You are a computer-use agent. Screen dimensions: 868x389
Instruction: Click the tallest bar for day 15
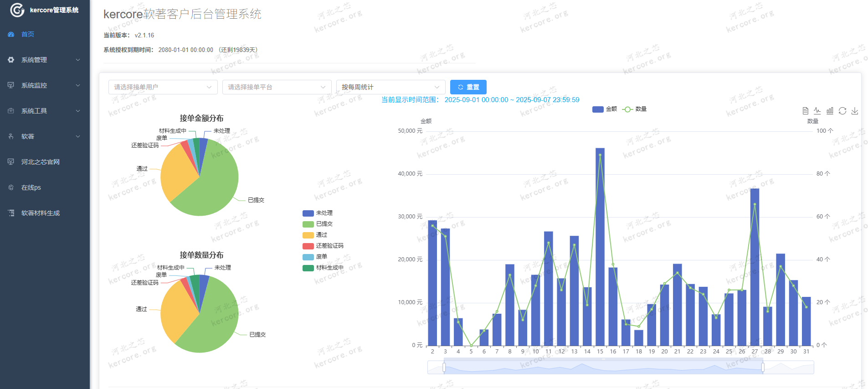tap(600, 247)
